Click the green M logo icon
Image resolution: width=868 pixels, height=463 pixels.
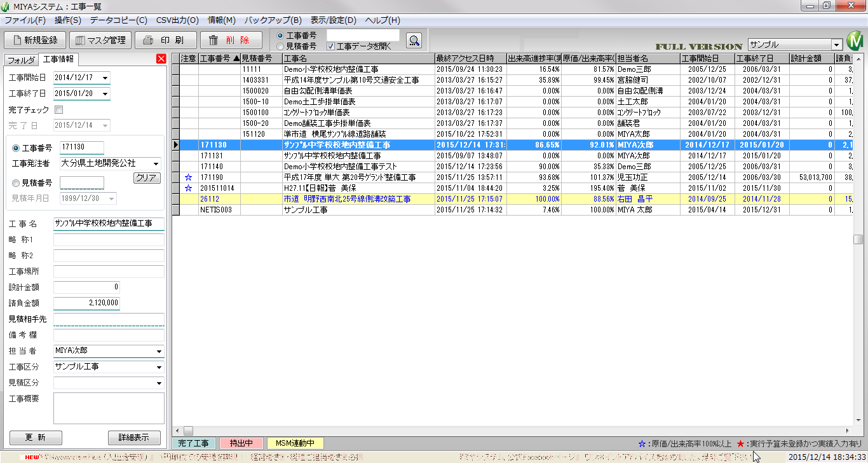[x=855, y=42]
